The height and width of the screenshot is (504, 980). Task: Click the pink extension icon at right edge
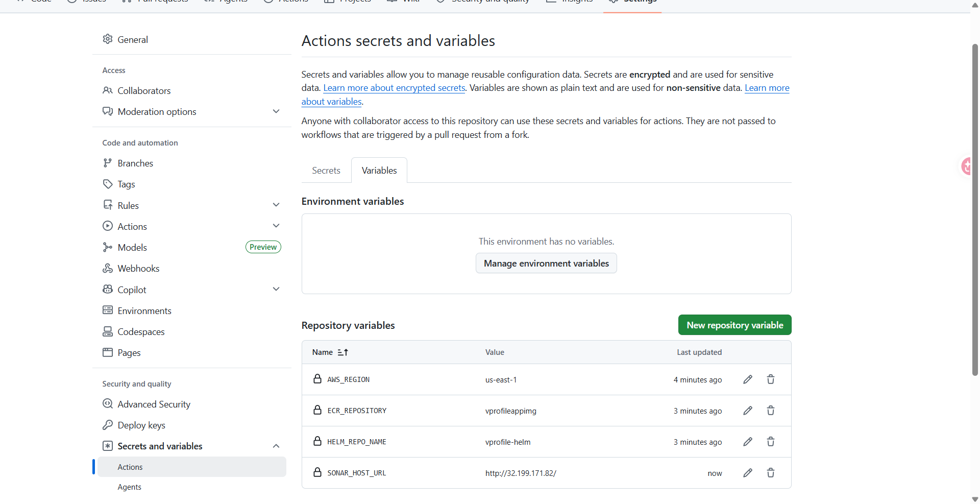(x=967, y=166)
